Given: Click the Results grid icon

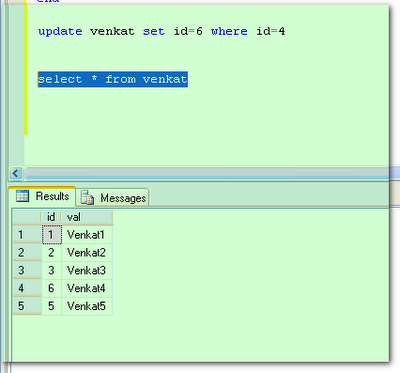Looking at the screenshot, I should click(23, 196).
